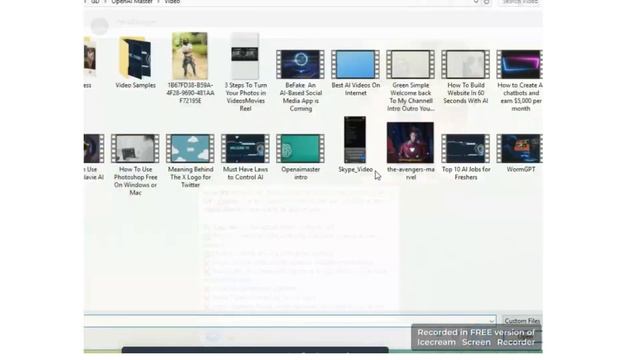Viewport: 640px width, 360px height.
Task: Select the Skype_Video file
Action: click(x=356, y=144)
